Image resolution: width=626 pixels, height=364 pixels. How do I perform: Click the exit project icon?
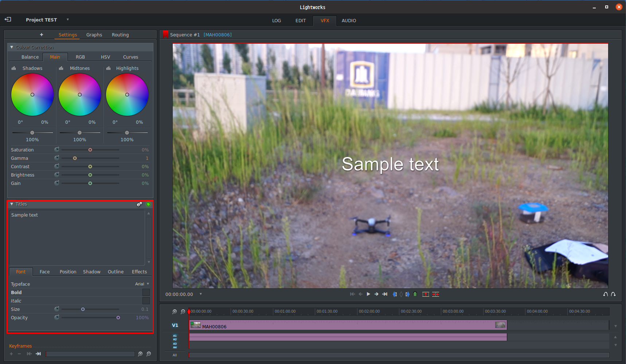coord(8,19)
